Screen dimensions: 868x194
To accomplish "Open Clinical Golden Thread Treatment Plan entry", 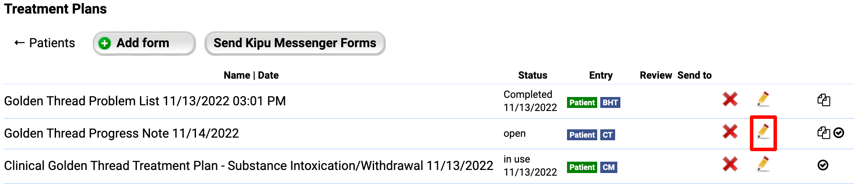I will (248, 166).
